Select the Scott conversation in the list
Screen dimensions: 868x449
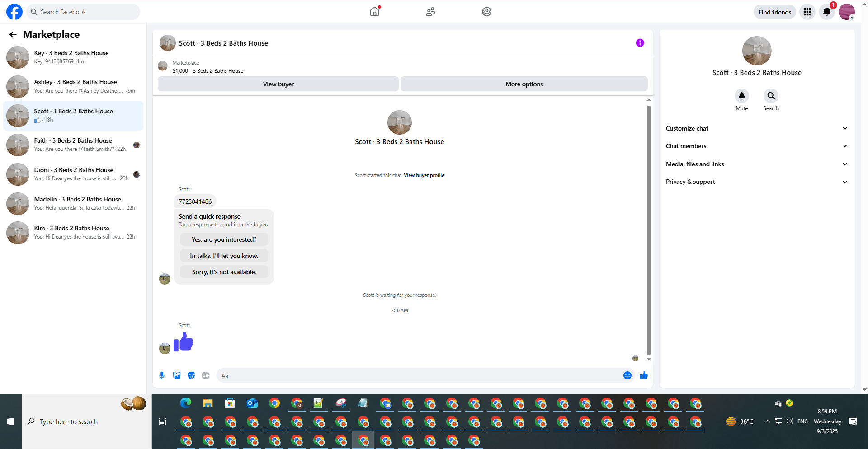[73, 116]
